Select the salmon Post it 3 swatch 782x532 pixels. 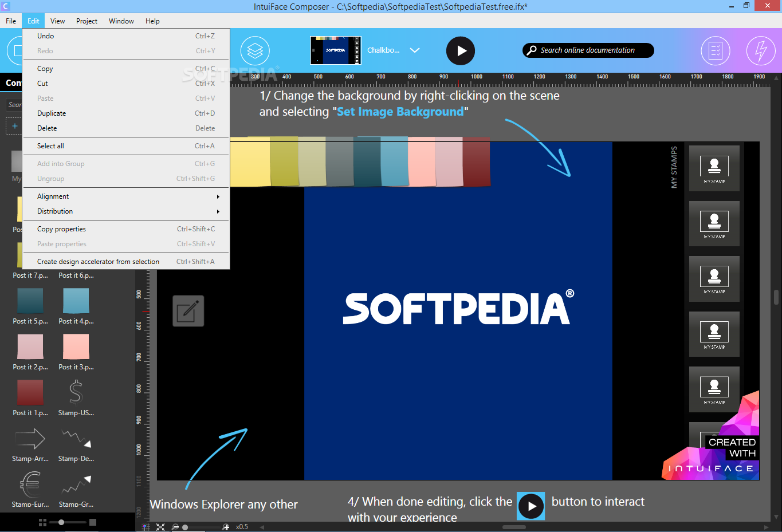click(x=76, y=347)
